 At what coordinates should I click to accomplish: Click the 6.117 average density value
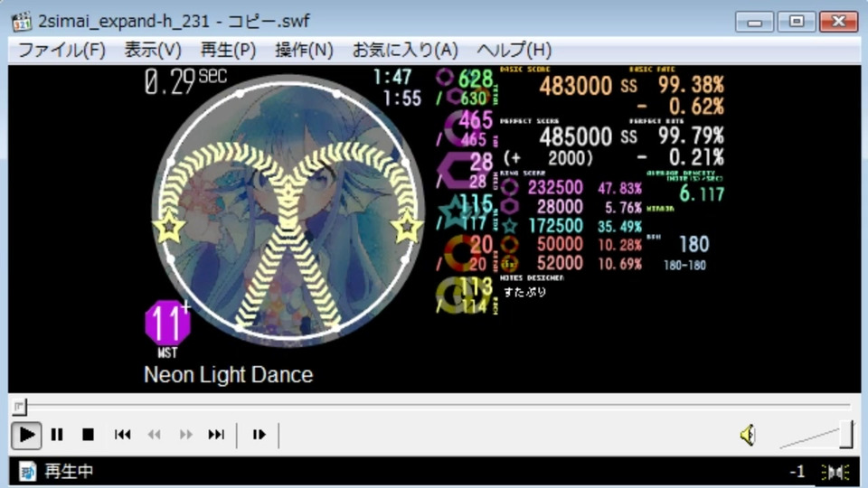pyautogui.click(x=702, y=194)
